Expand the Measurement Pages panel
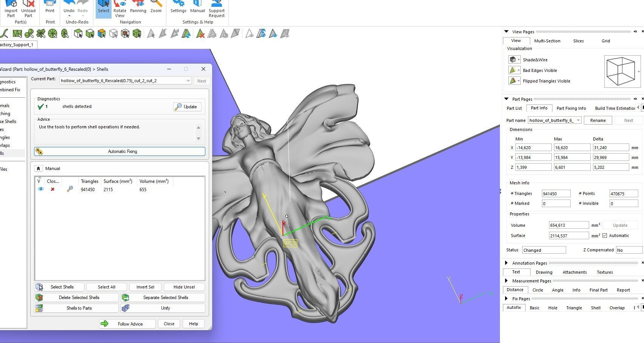 click(x=506, y=281)
